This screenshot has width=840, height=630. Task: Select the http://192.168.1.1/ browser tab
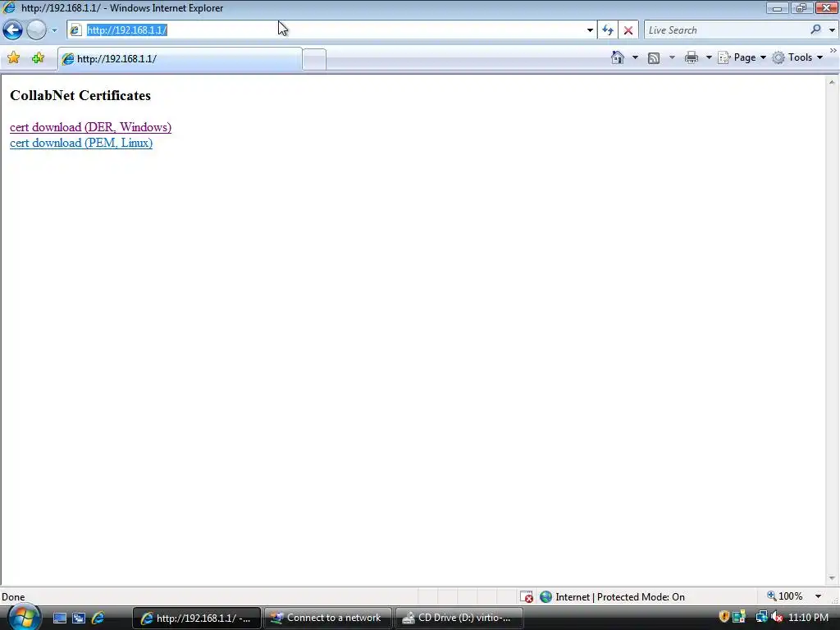[180, 59]
